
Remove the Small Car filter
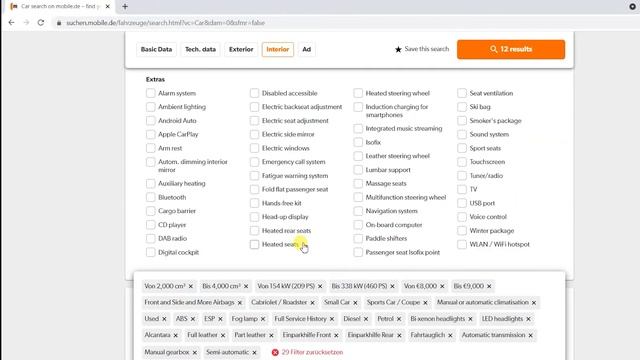[355, 303]
